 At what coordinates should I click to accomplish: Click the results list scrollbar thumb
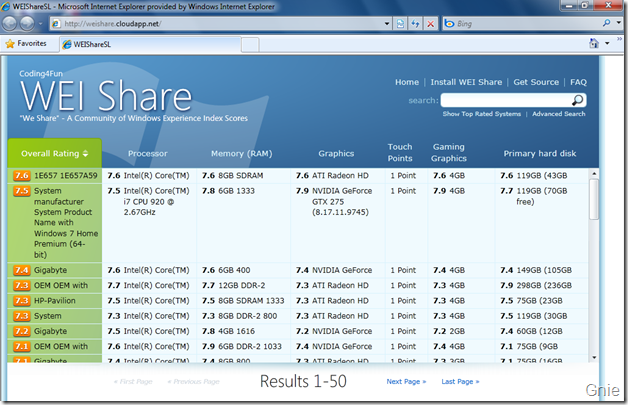[x=594, y=199]
